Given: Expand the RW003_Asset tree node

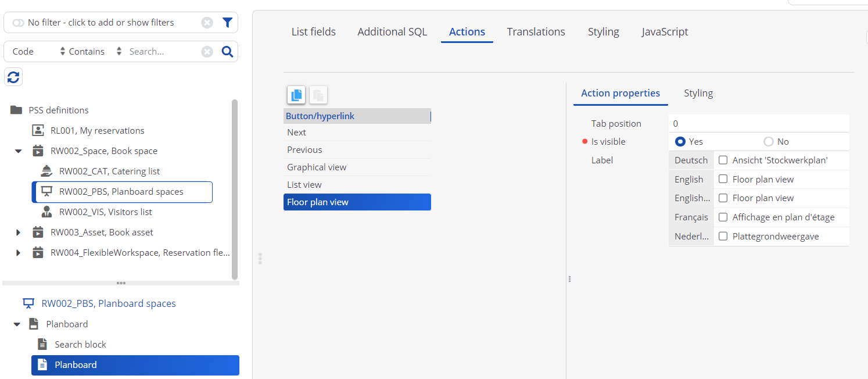Looking at the screenshot, I should [18, 233].
